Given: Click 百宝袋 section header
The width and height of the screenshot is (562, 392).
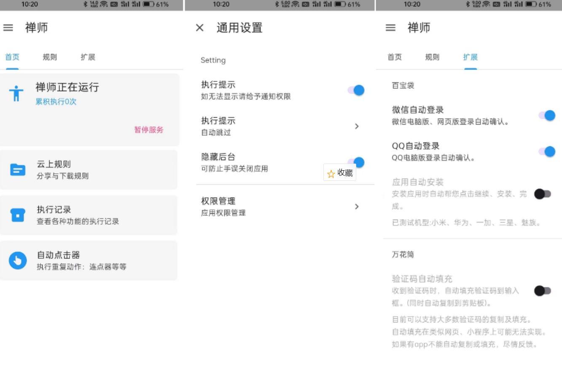Looking at the screenshot, I should [403, 86].
